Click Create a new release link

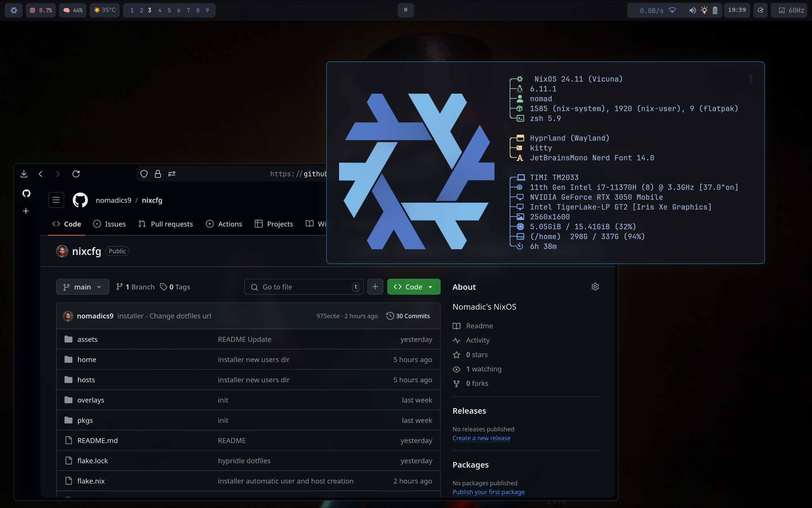tap(481, 438)
